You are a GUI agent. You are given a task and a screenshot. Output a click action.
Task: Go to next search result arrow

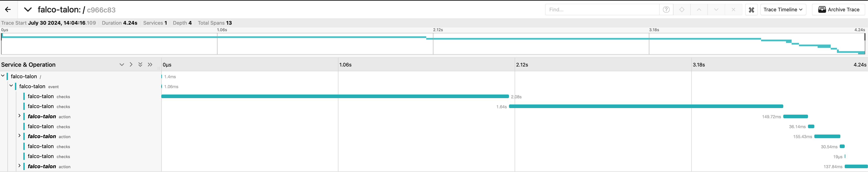pos(716,9)
